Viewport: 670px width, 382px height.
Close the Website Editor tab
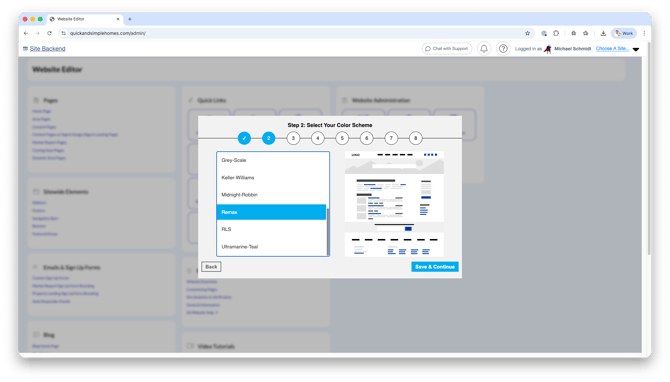pos(118,19)
